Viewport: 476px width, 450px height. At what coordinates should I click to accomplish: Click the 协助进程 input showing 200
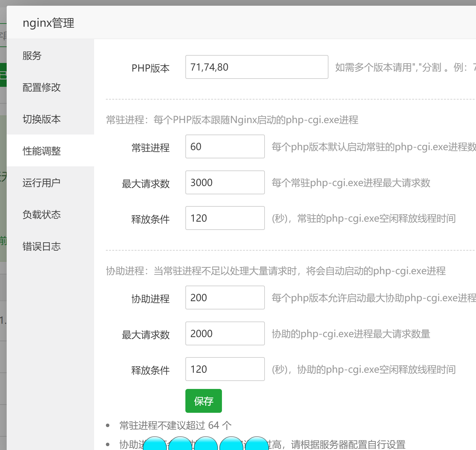[x=225, y=297]
